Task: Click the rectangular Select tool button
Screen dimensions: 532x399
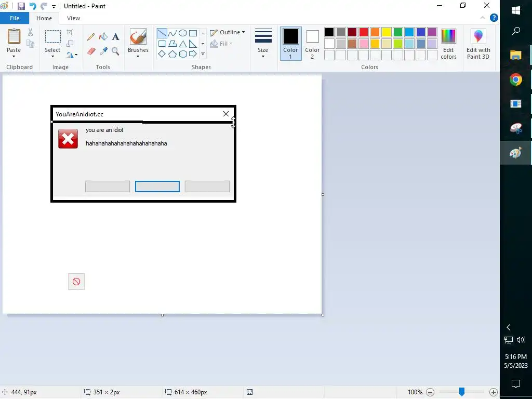Action: tap(53, 37)
